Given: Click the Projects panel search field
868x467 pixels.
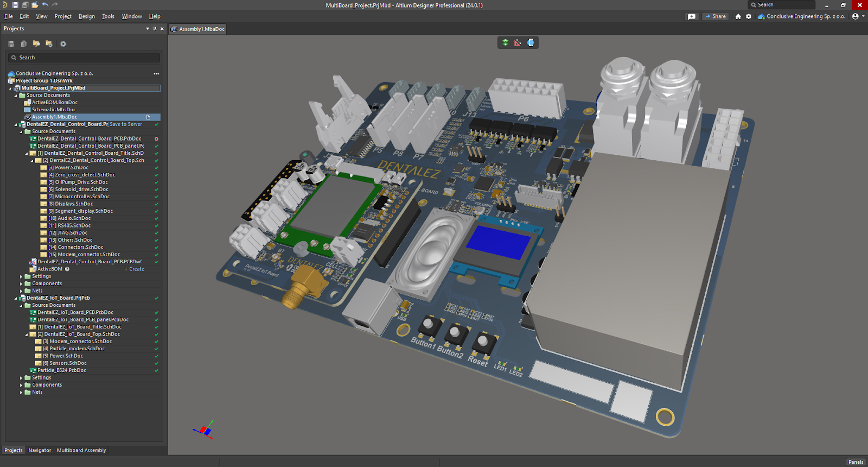Looking at the screenshot, I should [84, 58].
